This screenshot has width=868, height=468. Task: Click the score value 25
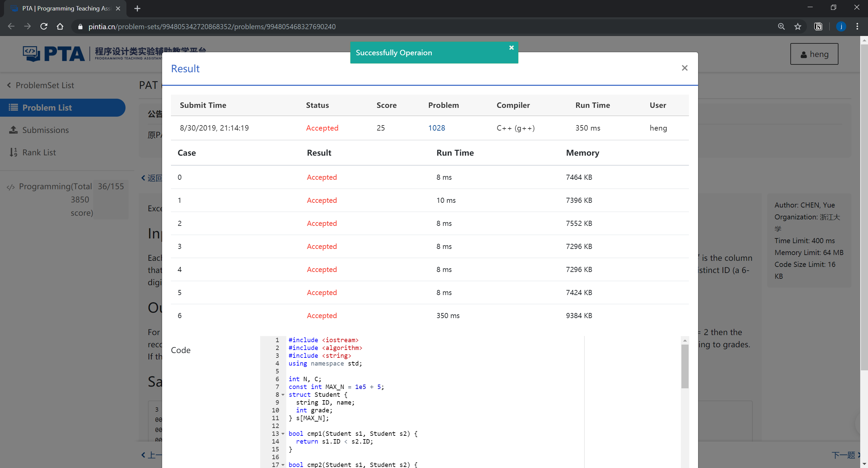pyautogui.click(x=381, y=128)
